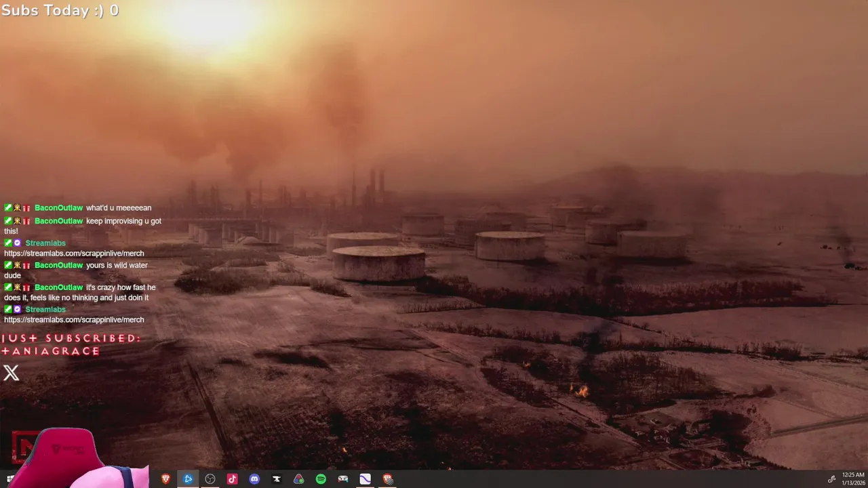The height and width of the screenshot is (488, 868).
Task: Click the subscriber name TANIAGRACE
Action: 51,351
